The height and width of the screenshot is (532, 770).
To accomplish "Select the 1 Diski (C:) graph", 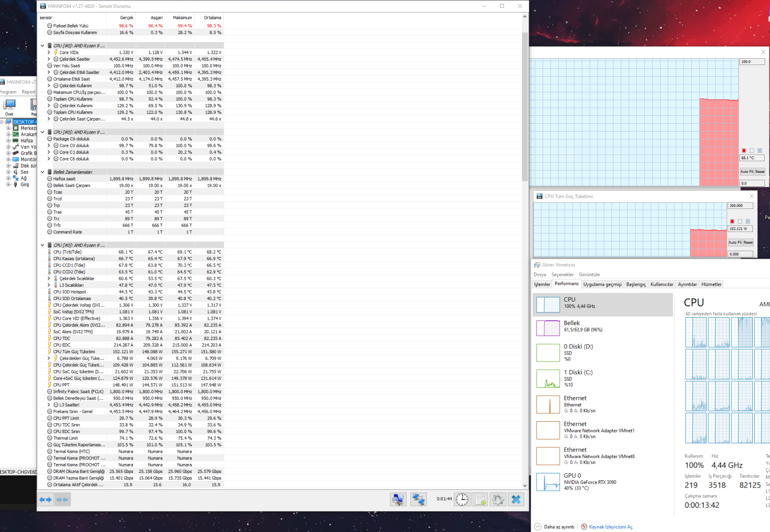I will (548, 378).
